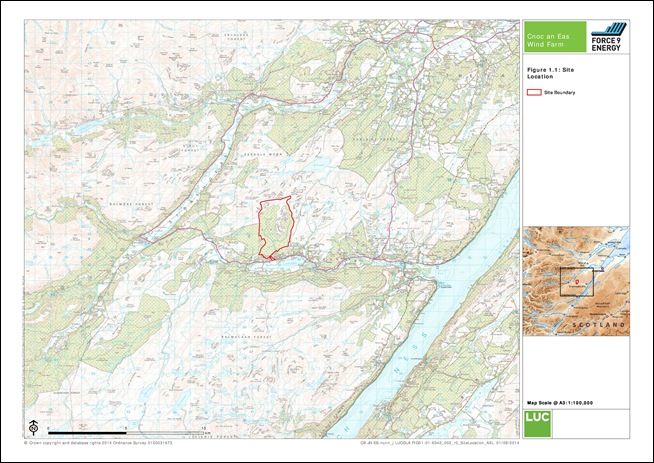
Task: Click the 10 km mark on scale bar
Action: click(204, 428)
